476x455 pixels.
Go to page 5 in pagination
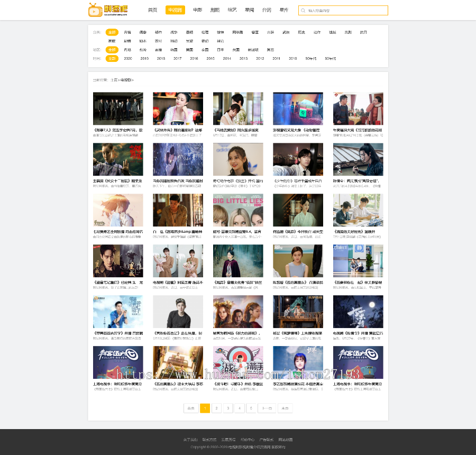tap(251, 408)
